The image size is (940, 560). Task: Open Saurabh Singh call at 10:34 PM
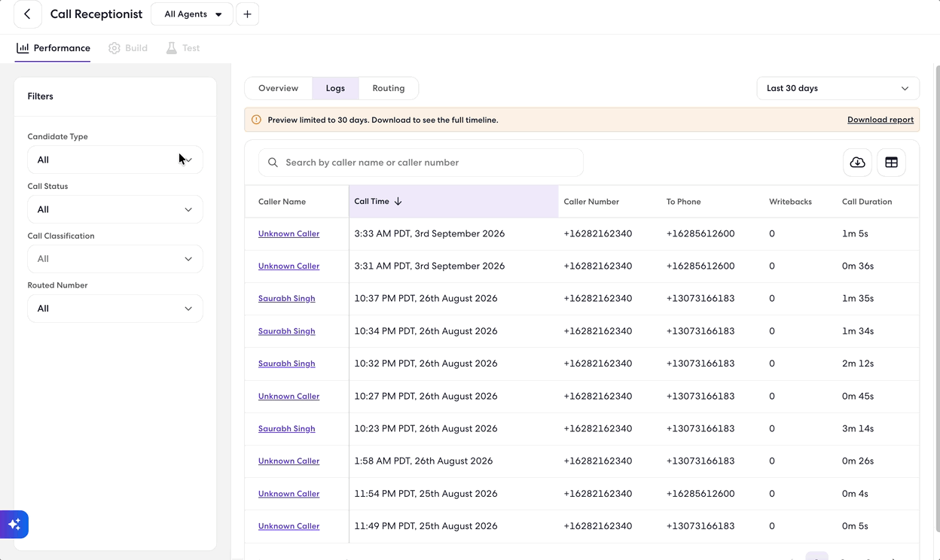[286, 331]
